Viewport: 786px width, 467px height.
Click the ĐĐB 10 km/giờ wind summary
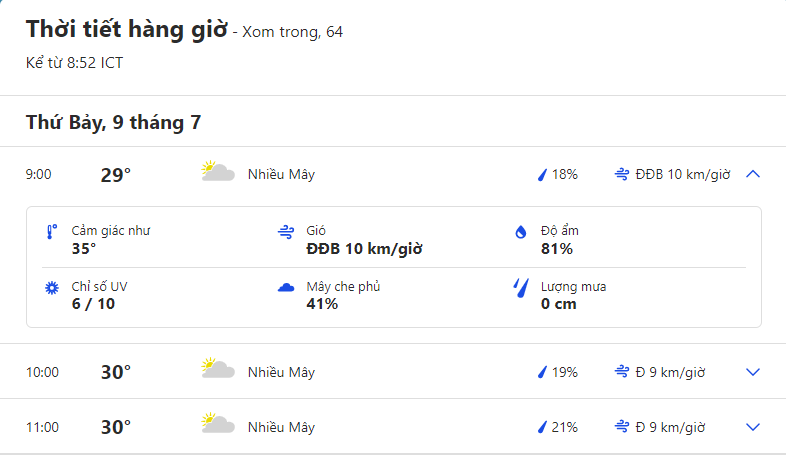tap(682, 175)
